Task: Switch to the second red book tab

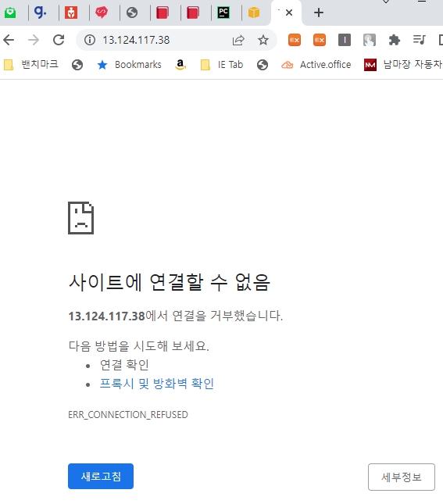Action: point(193,13)
